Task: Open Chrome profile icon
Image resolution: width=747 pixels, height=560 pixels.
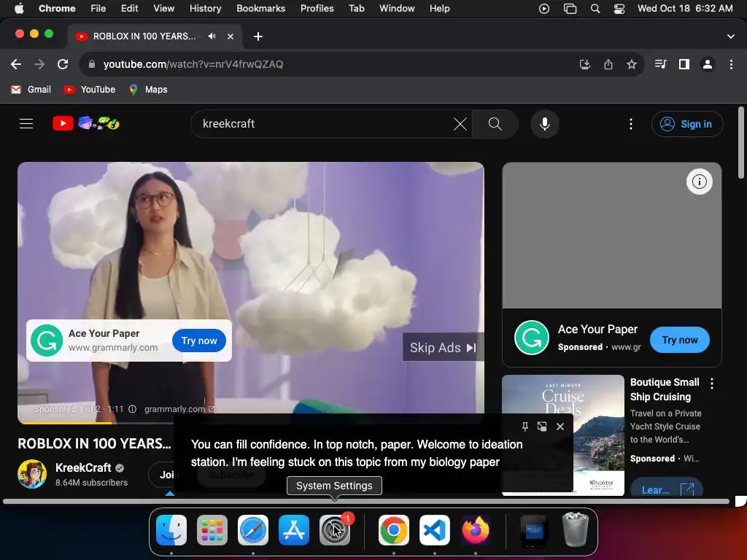Action: (x=708, y=64)
